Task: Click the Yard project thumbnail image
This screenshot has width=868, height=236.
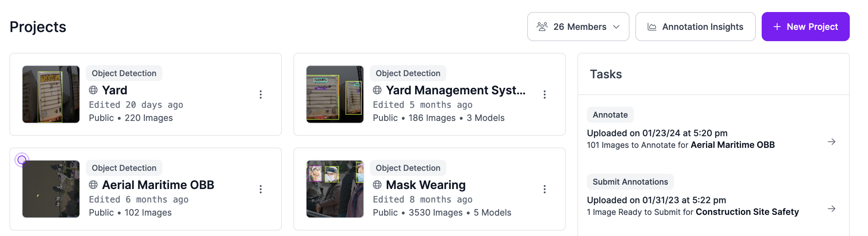Action: click(x=51, y=94)
